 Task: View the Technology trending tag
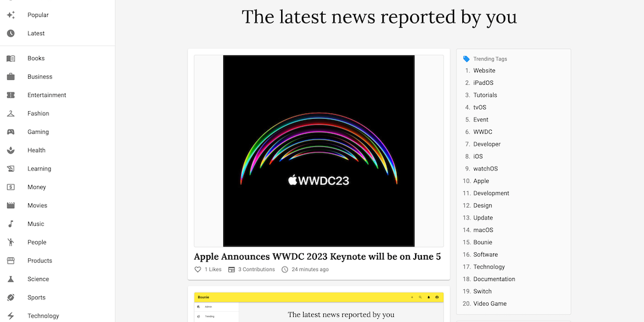[489, 267]
